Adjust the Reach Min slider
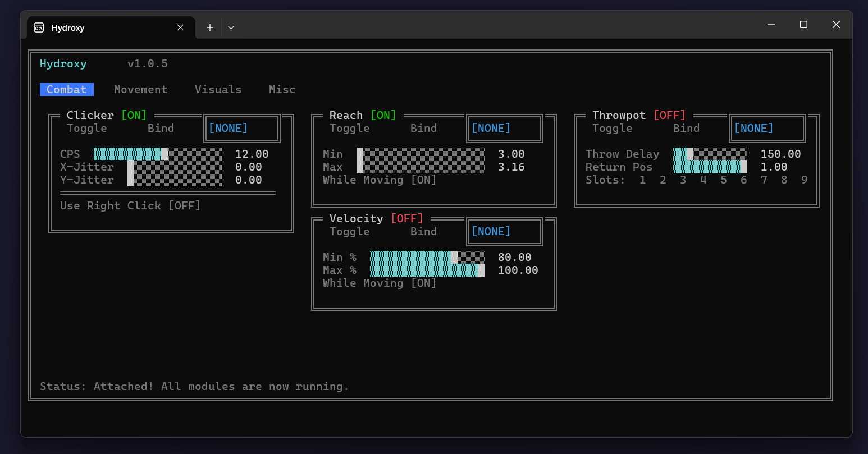Viewport: 868px width, 454px height. pyautogui.click(x=421, y=154)
